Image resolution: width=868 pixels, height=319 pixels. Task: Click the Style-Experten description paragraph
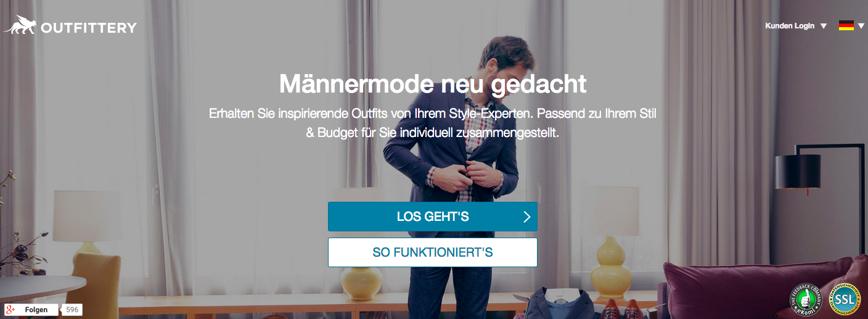coord(433,123)
